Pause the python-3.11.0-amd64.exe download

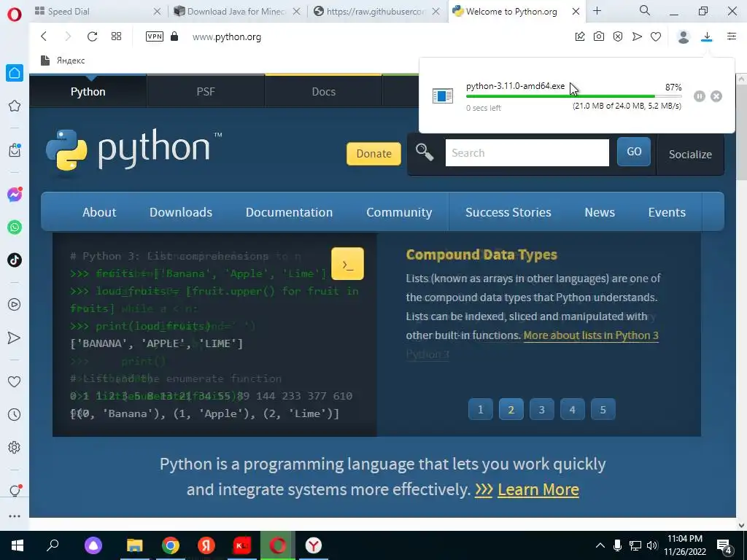700,96
